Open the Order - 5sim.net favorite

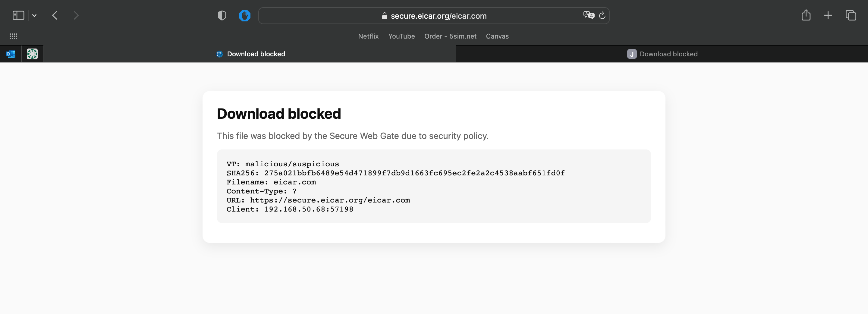pyautogui.click(x=451, y=36)
